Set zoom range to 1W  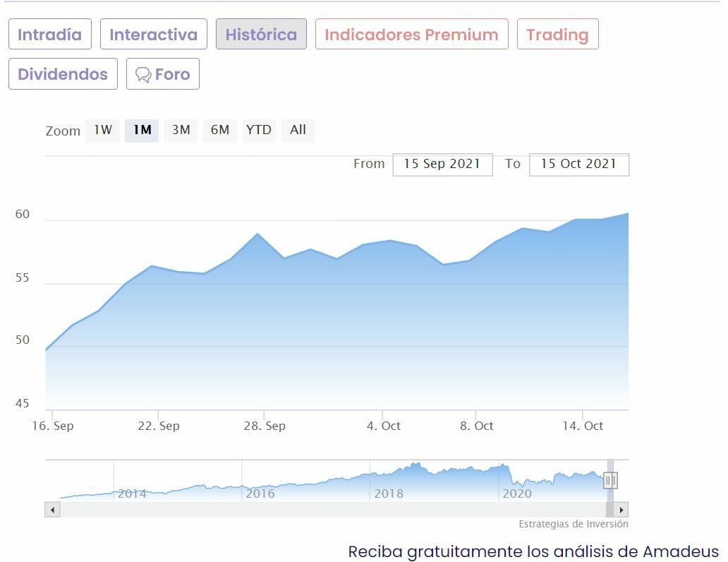point(102,130)
